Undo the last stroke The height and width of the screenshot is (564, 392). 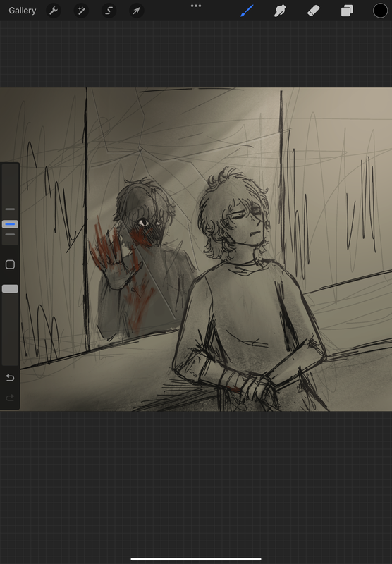[10, 378]
